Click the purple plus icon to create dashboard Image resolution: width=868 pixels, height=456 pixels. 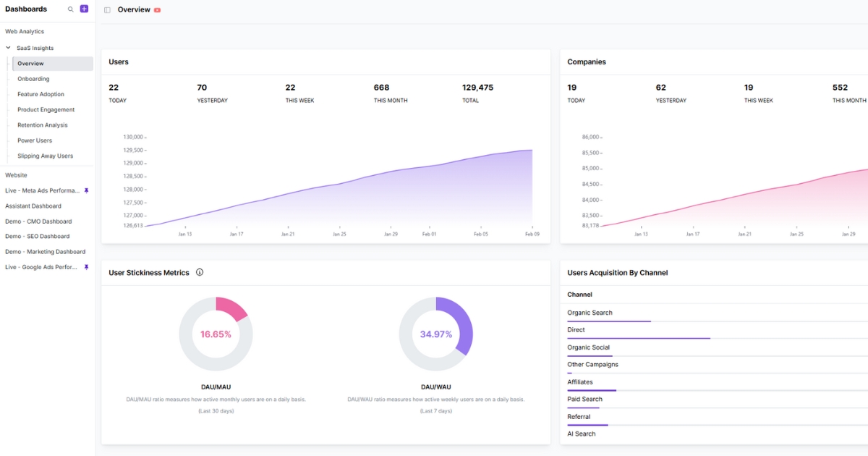[84, 9]
